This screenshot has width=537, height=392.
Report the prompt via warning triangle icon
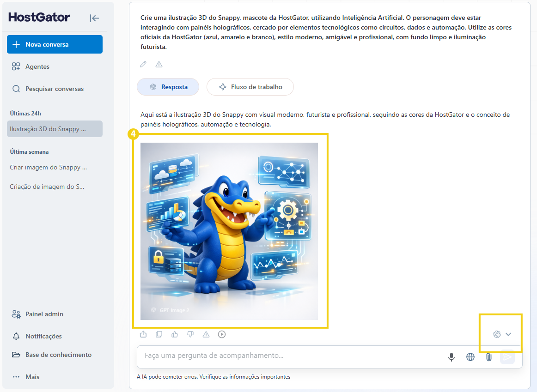coord(159,64)
